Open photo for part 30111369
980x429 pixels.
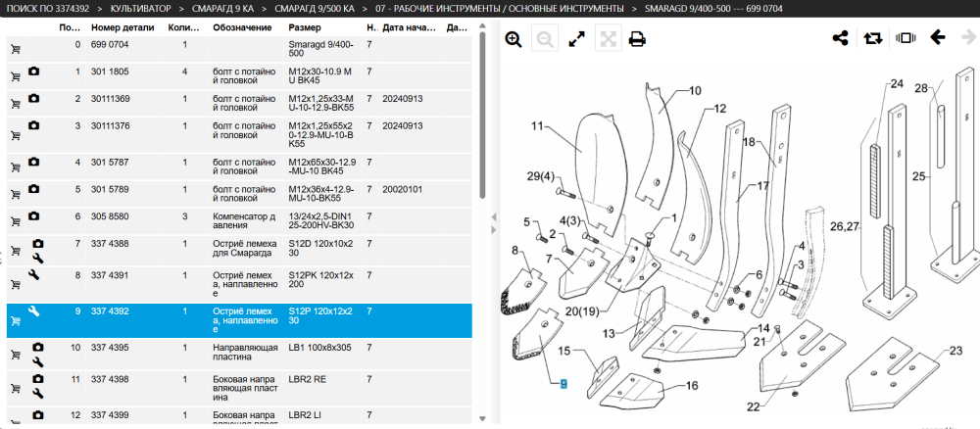pyautogui.click(x=33, y=99)
